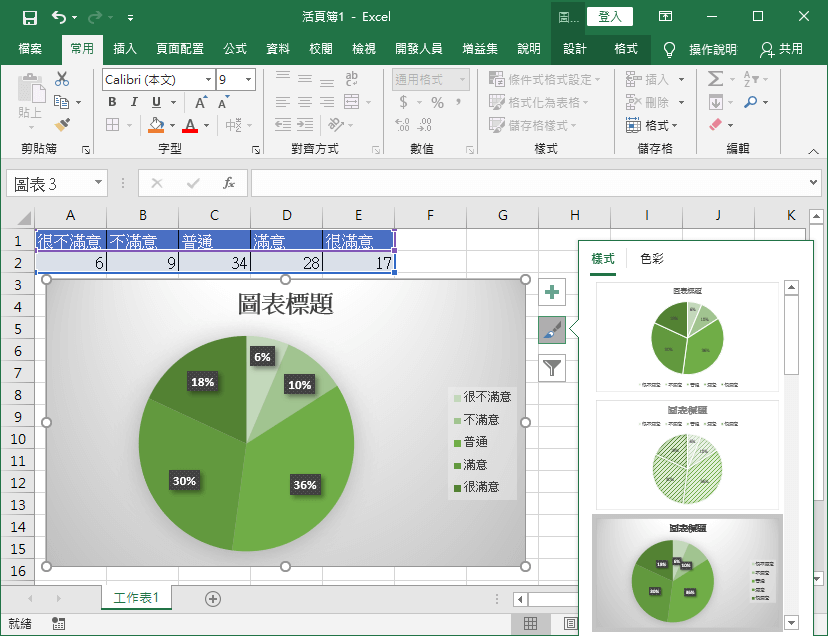Save the workbook with the floppy icon
Viewport: 828px width, 636px height.
point(30,17)
